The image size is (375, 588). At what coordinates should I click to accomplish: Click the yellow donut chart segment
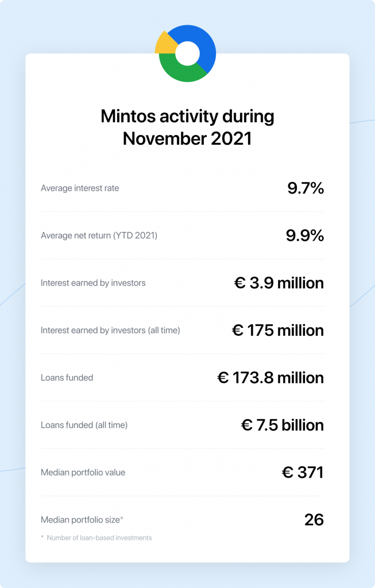164,44
